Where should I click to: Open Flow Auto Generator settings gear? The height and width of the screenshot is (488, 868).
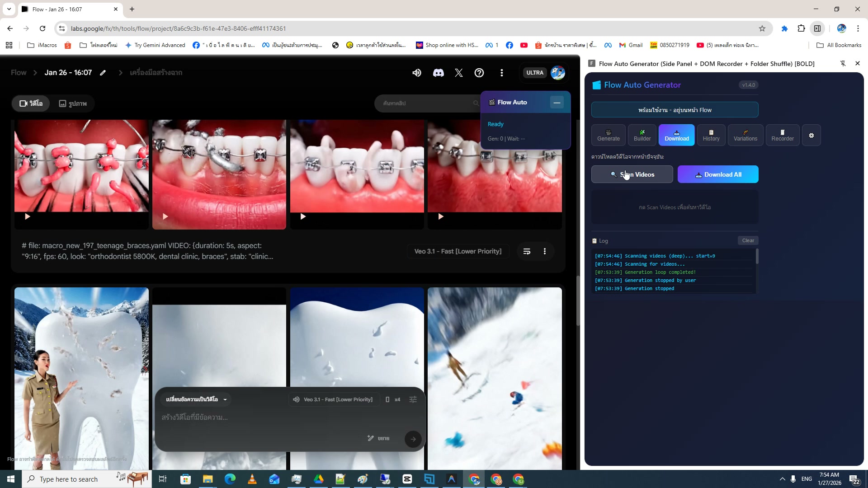click(x=811, y=135)
